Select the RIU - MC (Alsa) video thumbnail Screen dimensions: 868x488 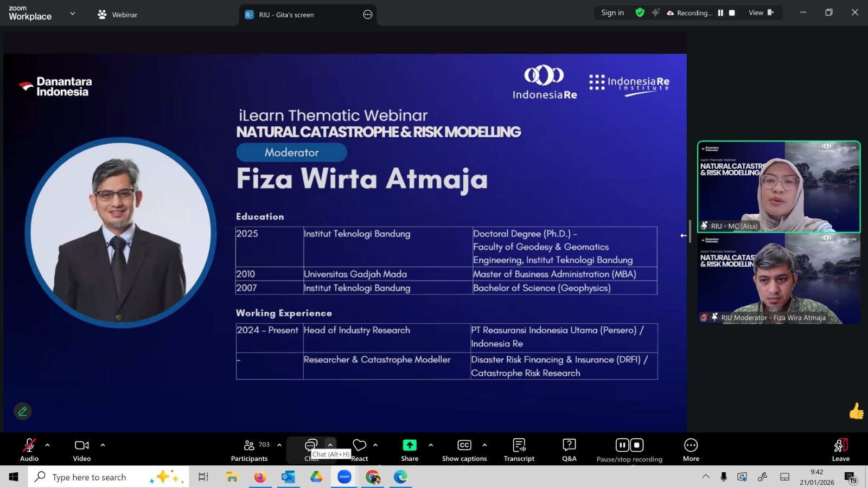coord(778,187)
